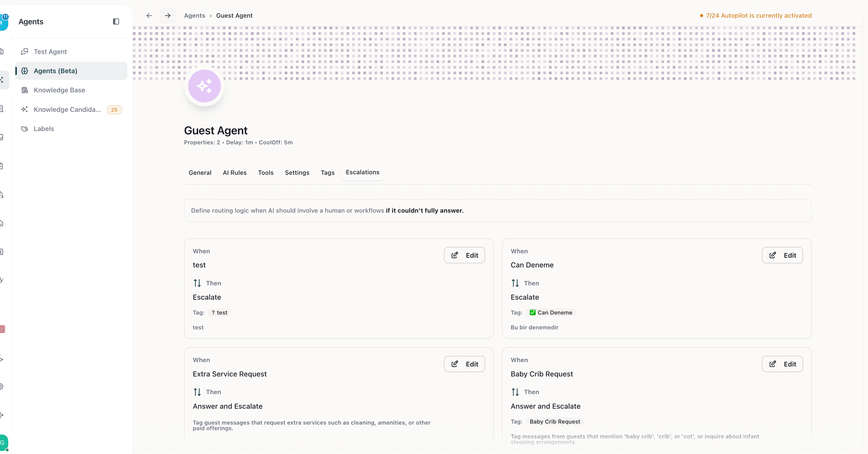This screenshot has width=868, height=454.
Task: Switch to the Tools tab
Action: pos(266,173)
